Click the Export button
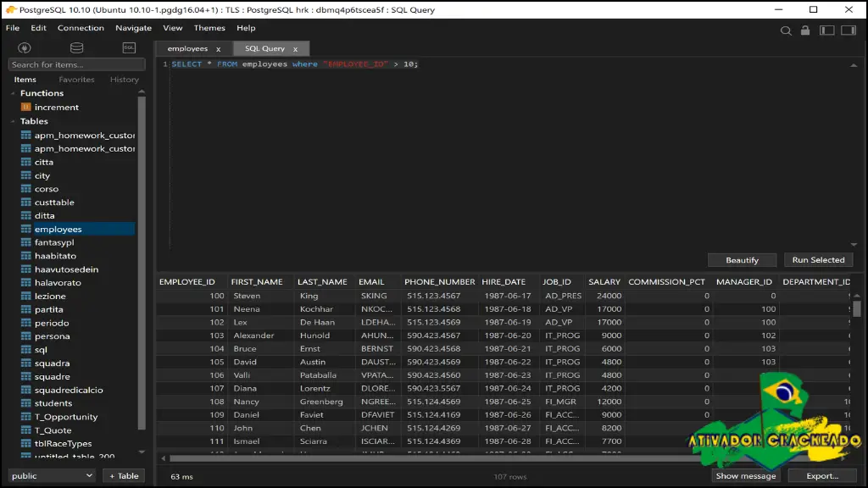The width and height of the screenshot is (868, 488). pyautogui.click(x=822, y=476)
